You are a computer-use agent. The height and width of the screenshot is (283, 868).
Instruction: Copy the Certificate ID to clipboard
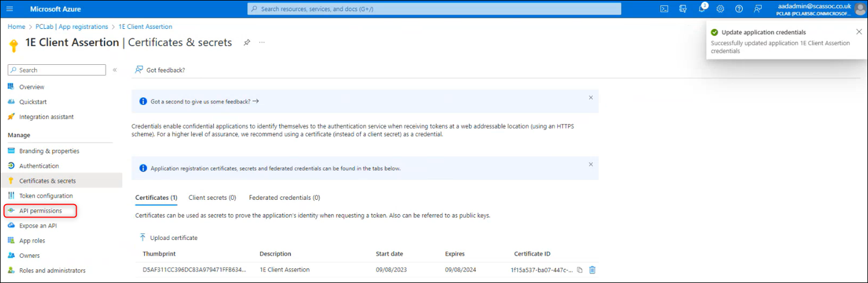pyautogui.click(x=580, y=270)
